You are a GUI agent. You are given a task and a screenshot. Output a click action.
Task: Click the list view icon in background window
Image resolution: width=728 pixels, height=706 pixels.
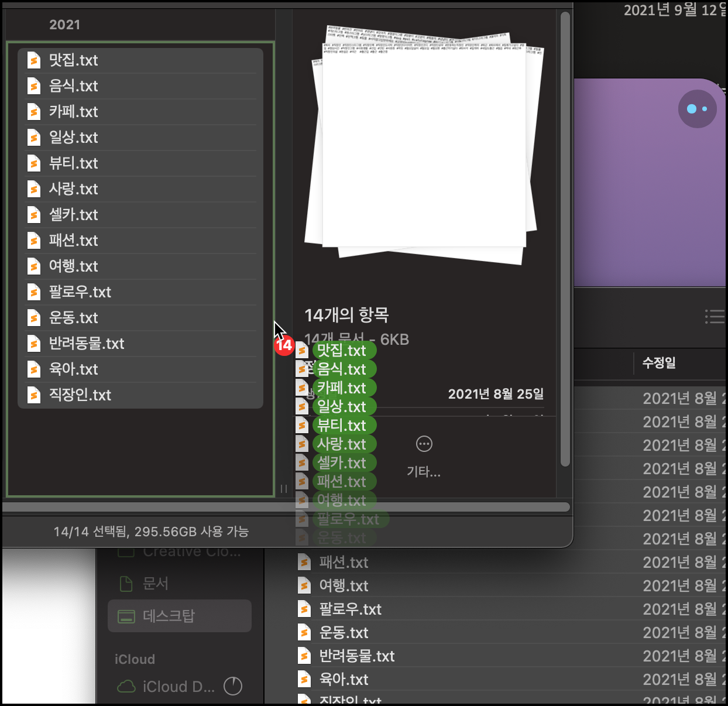tap(715, 317)
